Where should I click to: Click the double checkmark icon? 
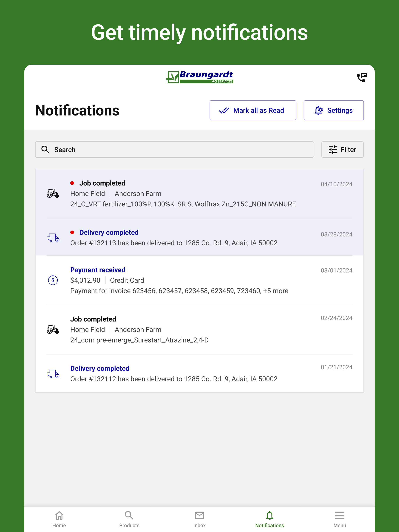[224, 110]
